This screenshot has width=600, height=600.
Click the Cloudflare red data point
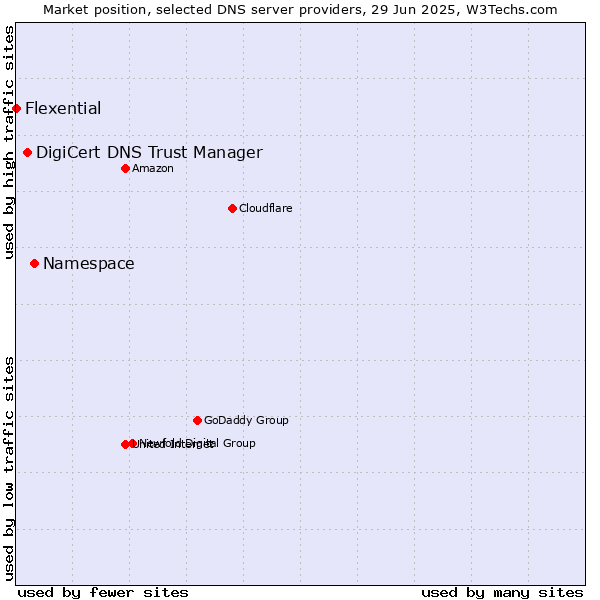click(x=232, y=209)
